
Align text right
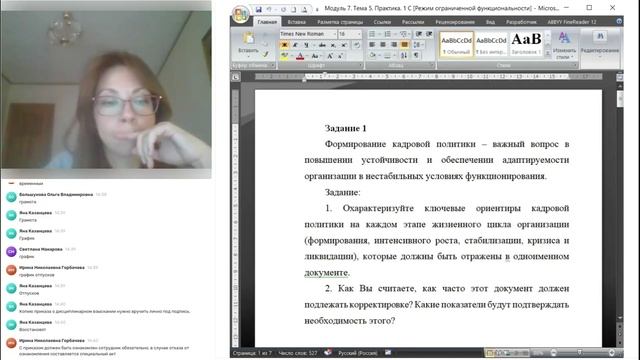394,44
